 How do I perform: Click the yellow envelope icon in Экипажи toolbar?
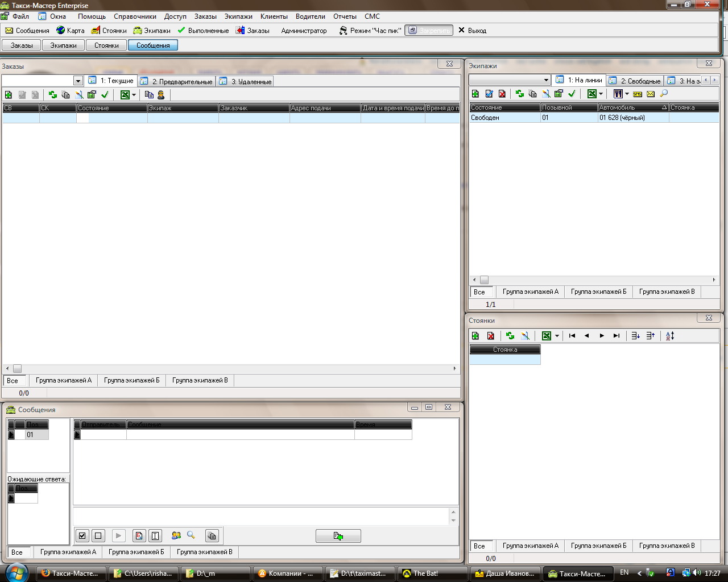tap(651, 94)
